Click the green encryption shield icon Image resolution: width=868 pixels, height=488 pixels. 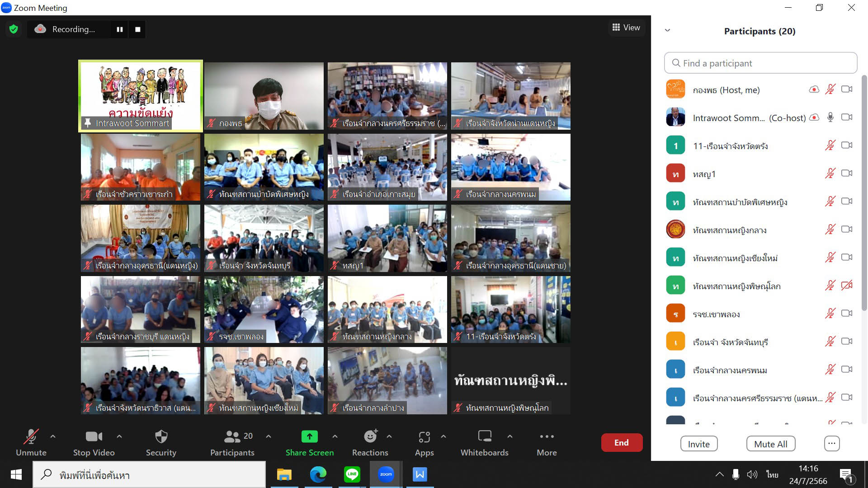point(14,29)
